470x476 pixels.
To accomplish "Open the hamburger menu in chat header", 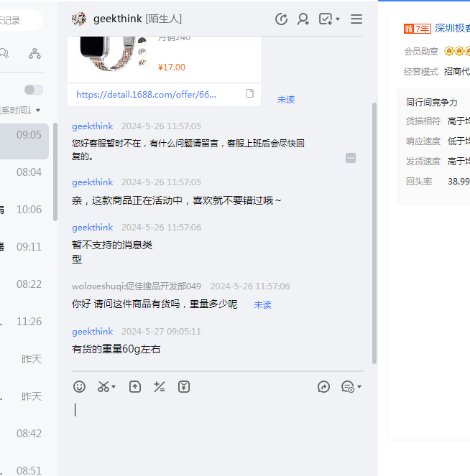I will (x=356, y=19).
